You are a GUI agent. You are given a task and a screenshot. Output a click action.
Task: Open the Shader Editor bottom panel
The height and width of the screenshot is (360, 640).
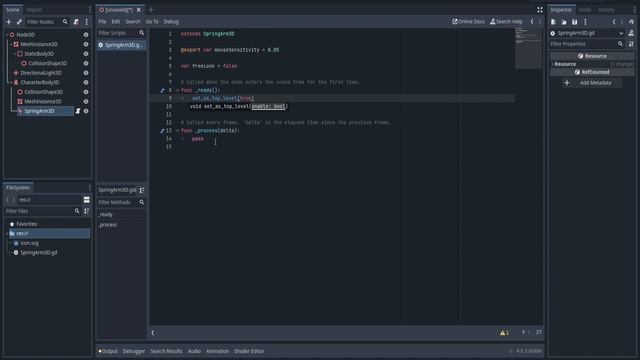coord(249,351)
